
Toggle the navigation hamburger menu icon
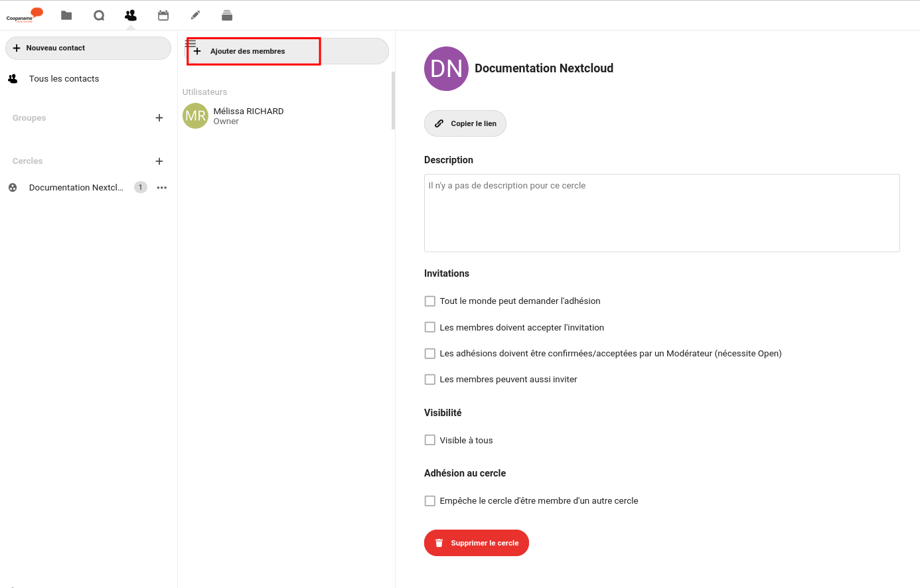pyautogui.click(x=191, y=43)
